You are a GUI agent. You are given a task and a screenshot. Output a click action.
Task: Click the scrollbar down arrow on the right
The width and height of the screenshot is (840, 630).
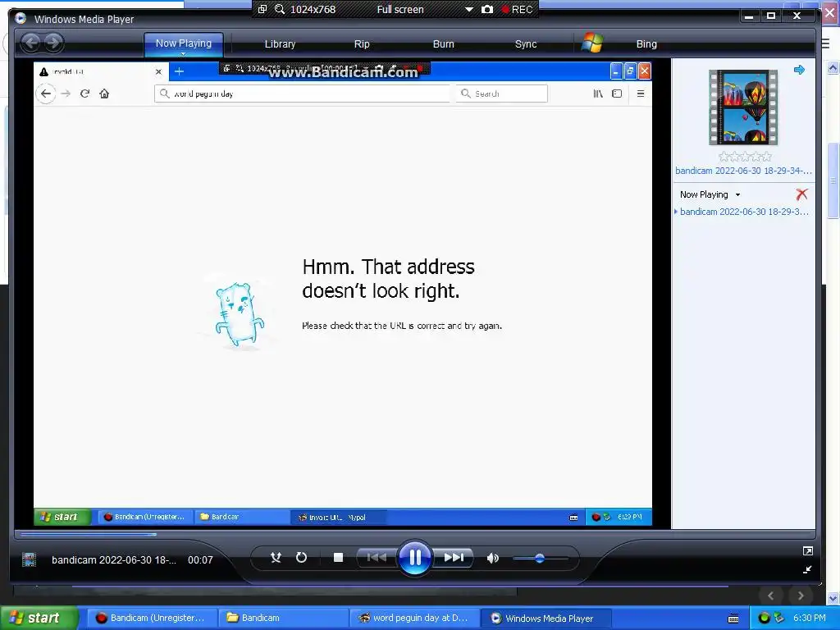pyautogui.click(x=833, y=597)
